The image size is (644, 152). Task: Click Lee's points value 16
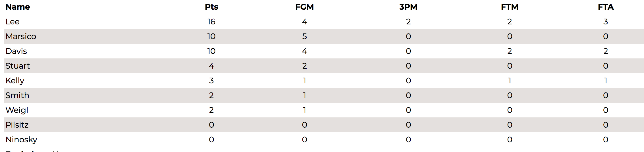(211, 22)
